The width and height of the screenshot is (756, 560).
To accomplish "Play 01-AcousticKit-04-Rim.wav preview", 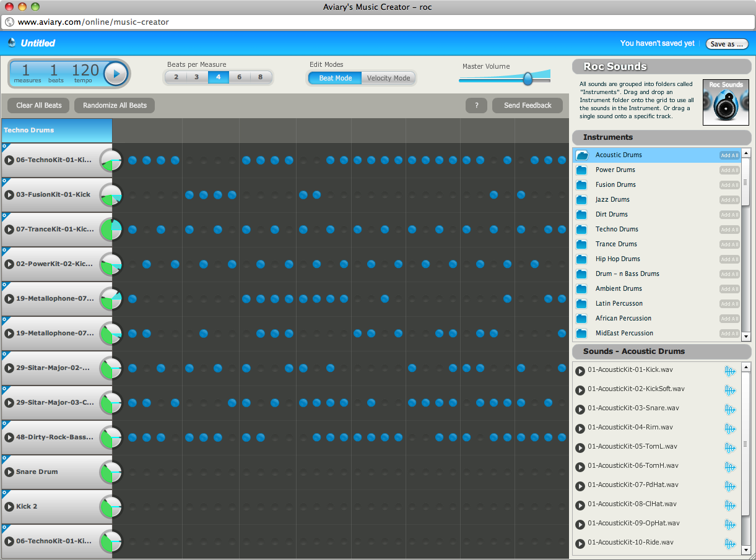I will [x=580, y=429].
